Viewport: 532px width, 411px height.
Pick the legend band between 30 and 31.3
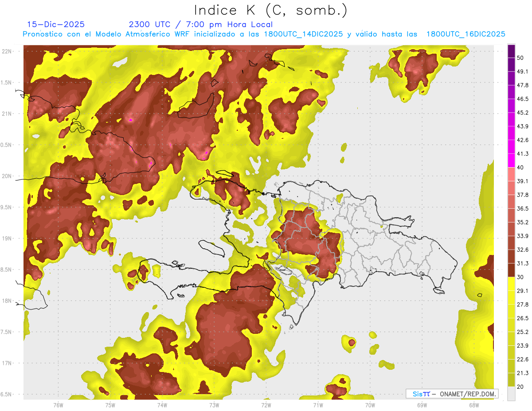pyautogui.click(x=511, y=270)
